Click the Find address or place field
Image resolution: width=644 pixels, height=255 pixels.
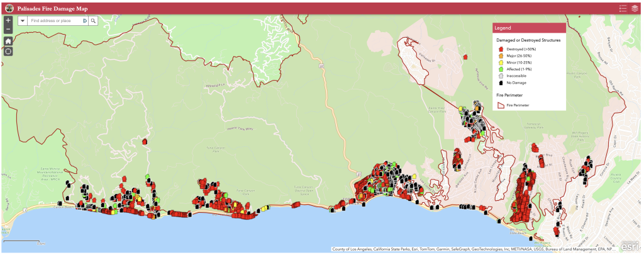55,21
